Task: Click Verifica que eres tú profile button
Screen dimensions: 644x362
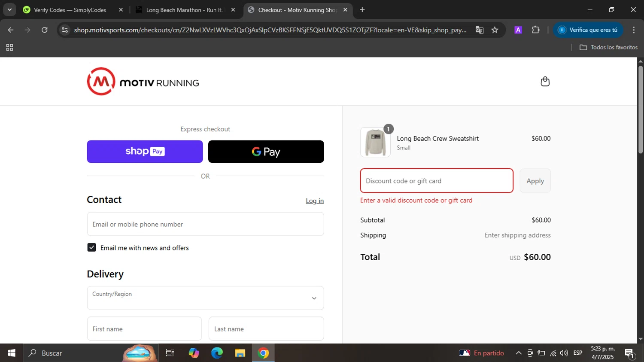Action: coord(588,30)
